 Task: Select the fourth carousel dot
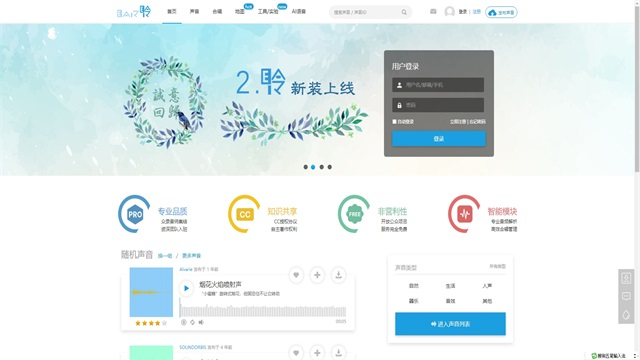click(330, 167)
